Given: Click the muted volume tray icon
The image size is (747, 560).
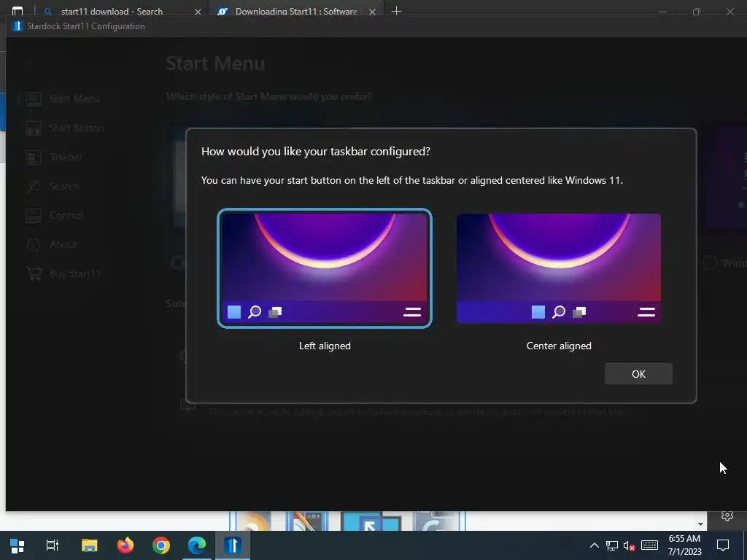Looking at the screenshot, I should (x=630, y=545).
